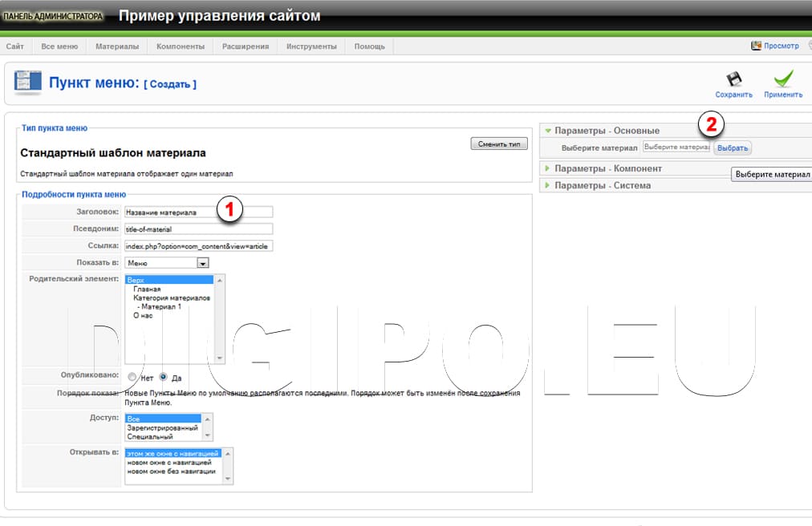Click the Заголовок text field
The image size is (812, 526).
[x=198, y=212]
